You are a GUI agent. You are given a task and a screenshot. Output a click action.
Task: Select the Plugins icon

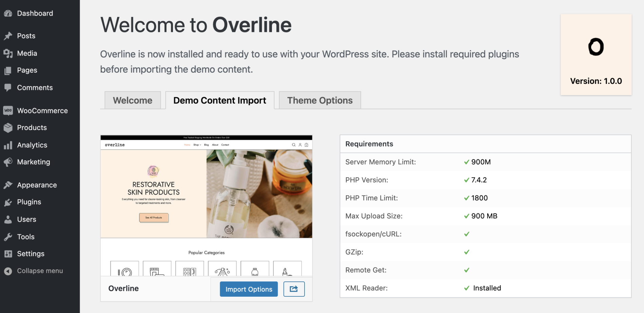click(8, 202)
